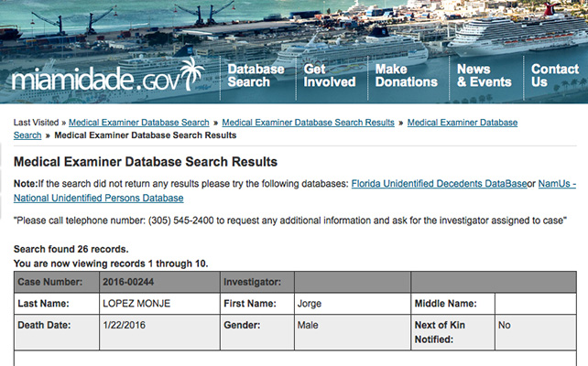Open the Database Search menu
This screenshot has width=588, height=366.
(x=256, y=75)
